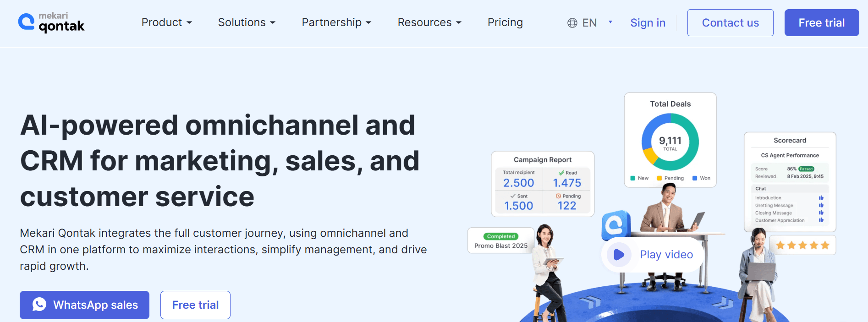Viewport: 868px width, 322px height.
Task: Click the Free trial button below hero text
Action: (195, 305)
